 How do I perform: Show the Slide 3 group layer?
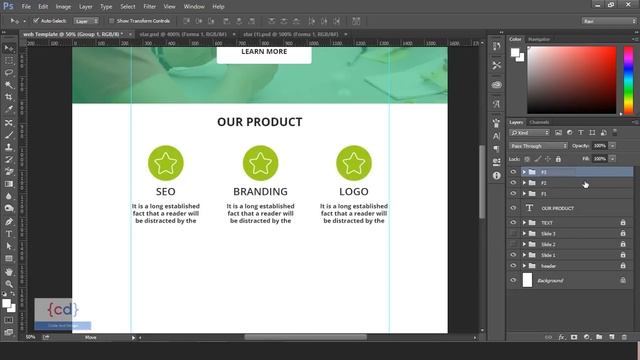click(513, 233)
